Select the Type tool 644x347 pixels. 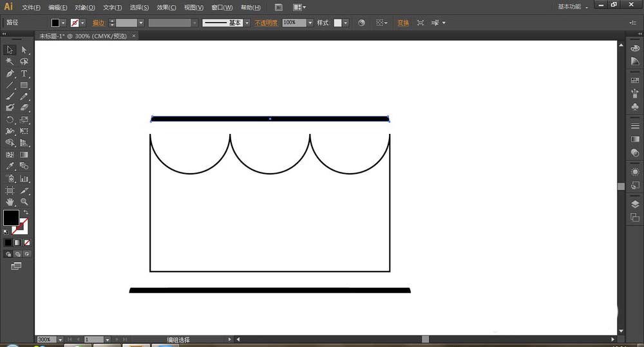coord(24,73)
